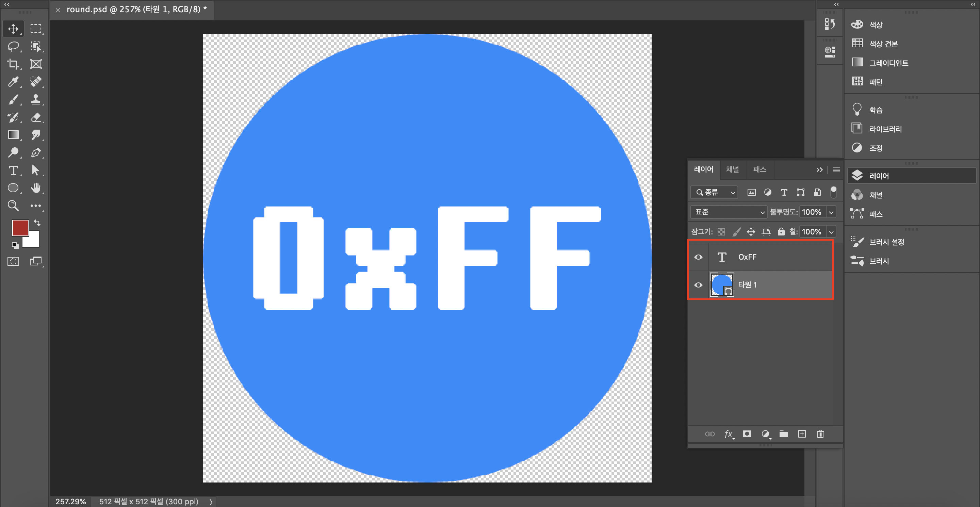Select the Crop tool
Image resolution: width=980 pixels, height=507 pixels.
[x=13, y=64]
